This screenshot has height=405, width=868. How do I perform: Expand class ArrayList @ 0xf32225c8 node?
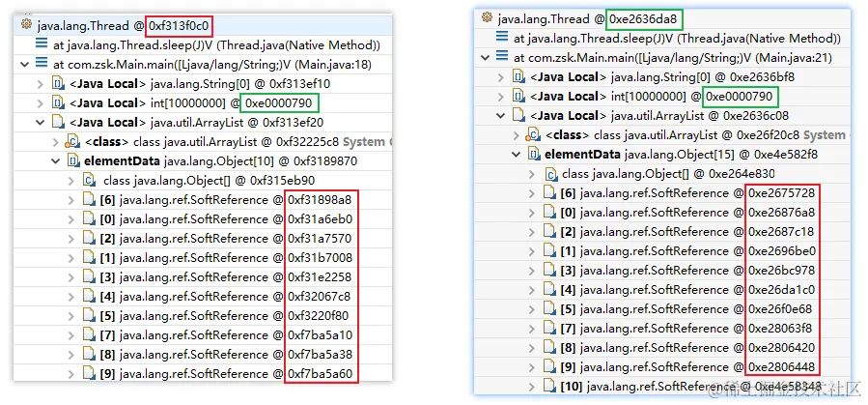(x=55, y=142)
